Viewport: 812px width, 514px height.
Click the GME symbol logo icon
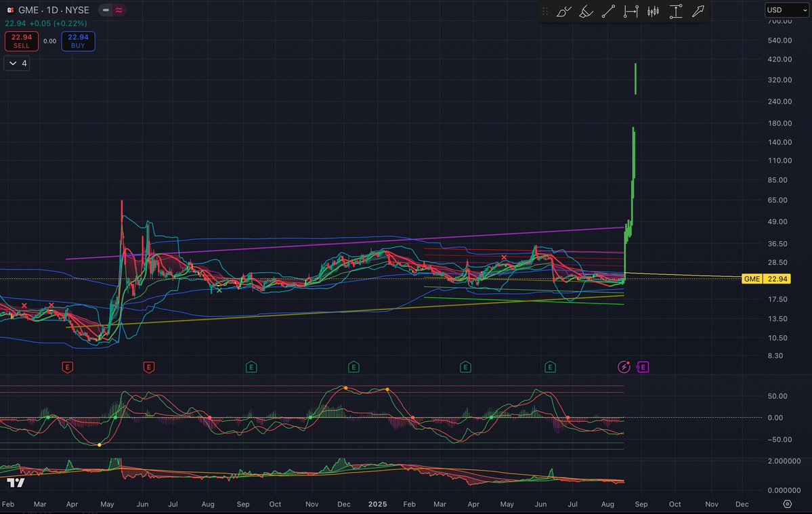pos(10,10)
